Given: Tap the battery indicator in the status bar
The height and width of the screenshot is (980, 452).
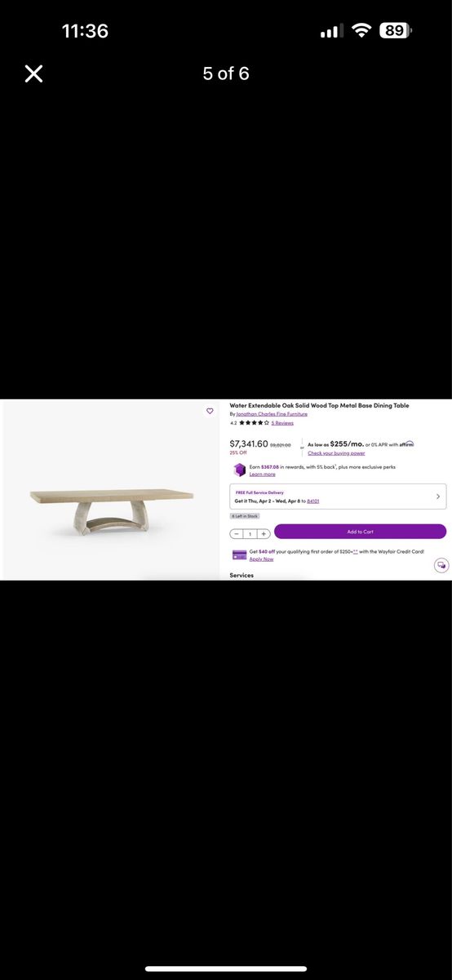Looking at the screenshot, I should point(396,31).
